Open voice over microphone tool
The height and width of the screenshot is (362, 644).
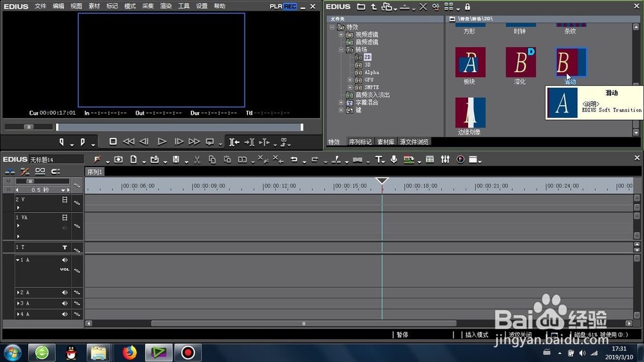tap(394, 160)
